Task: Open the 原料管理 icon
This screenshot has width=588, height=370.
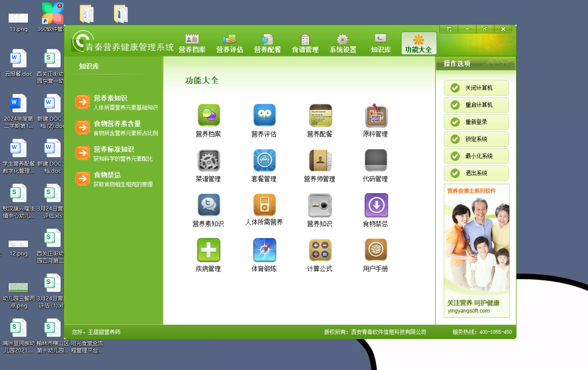Action: coord(376,116)
